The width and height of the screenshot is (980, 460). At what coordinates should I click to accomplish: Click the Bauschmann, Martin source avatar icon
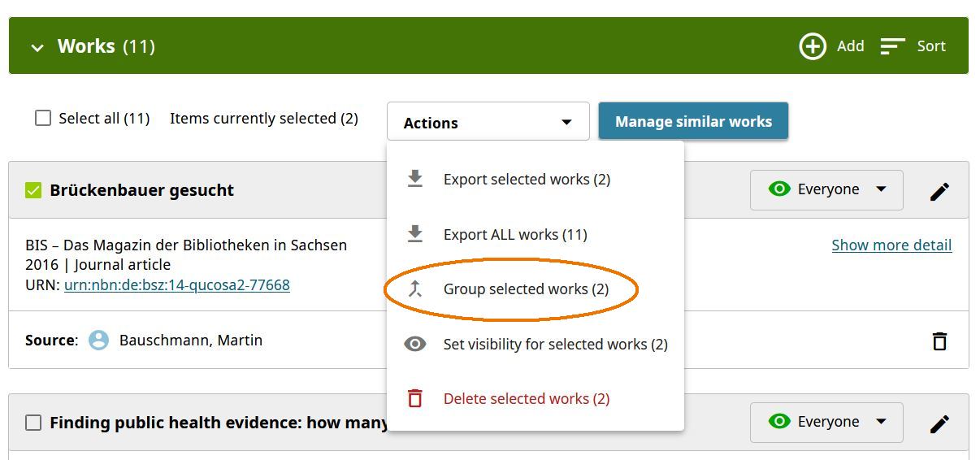(99, 341)
